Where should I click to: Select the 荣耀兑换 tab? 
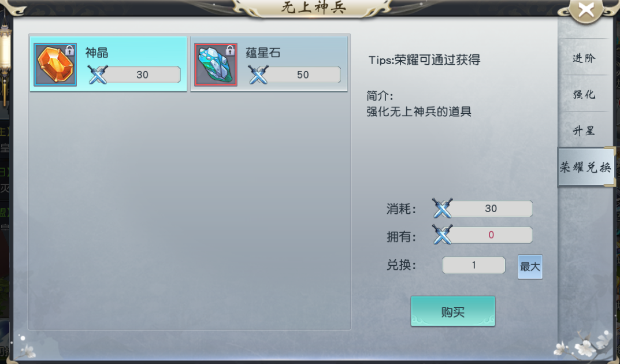pyautogui.click(x=585, y=167)
